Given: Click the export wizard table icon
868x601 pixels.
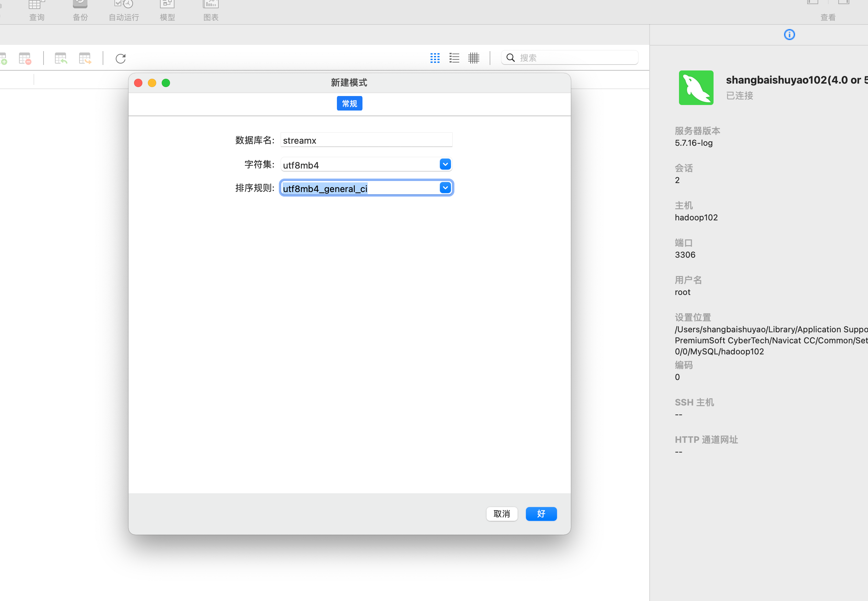Looking at the screenshot, I should 85,58.
